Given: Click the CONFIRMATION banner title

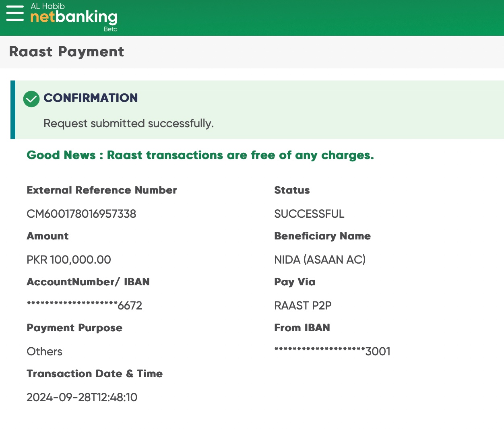Looking at the screenshot, I should coord(91,98).
